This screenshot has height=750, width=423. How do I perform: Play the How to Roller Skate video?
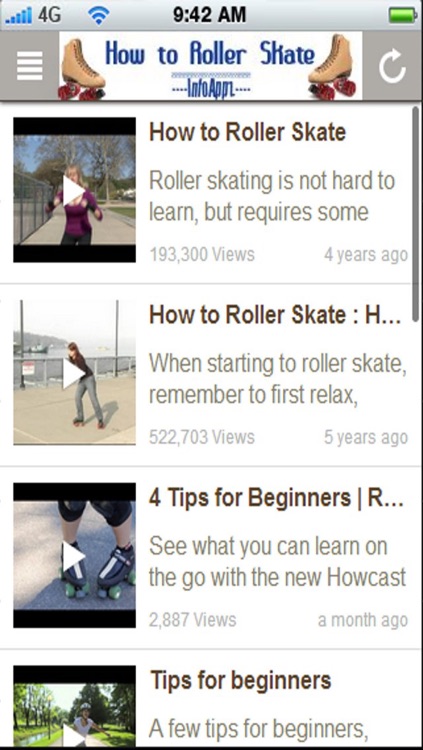click(74, 190)
